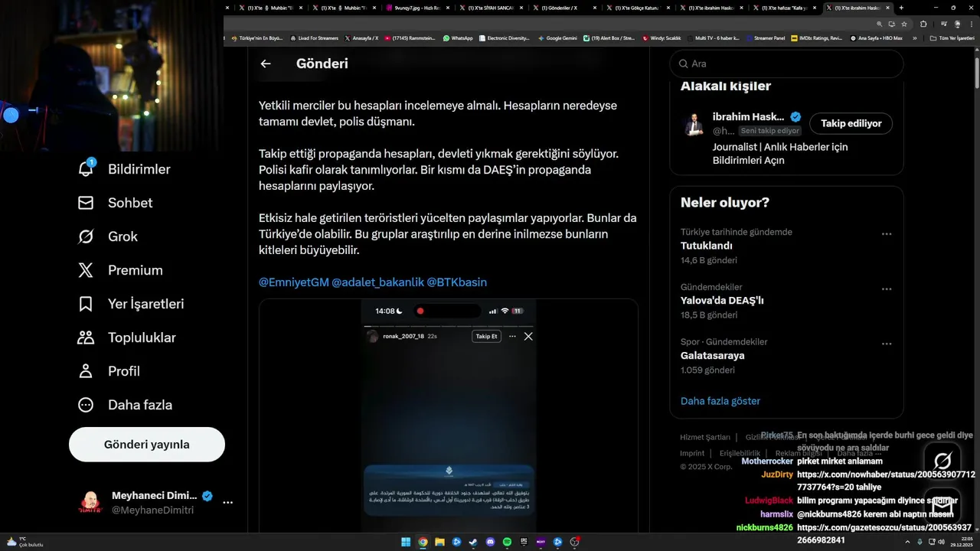980x551 pixels.
Task: Open three-dot menu in embedded story
Action: [512, 336]
